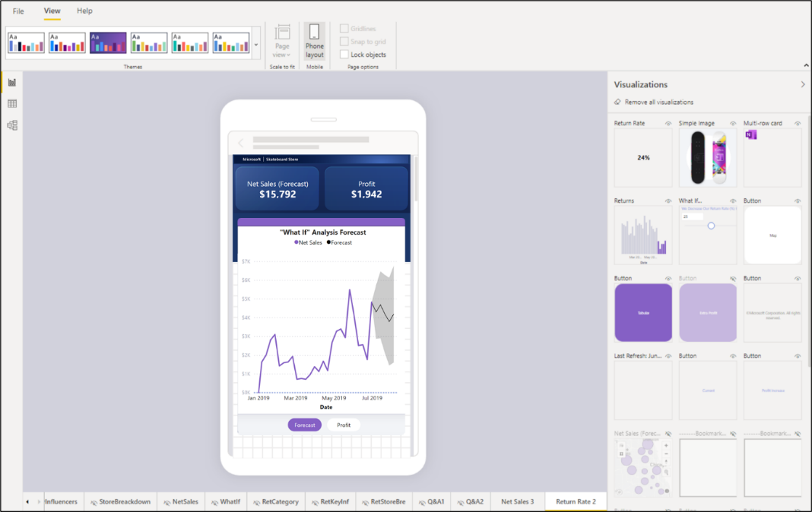
Task: Switch to the Data table view icon
Action: 12,104
